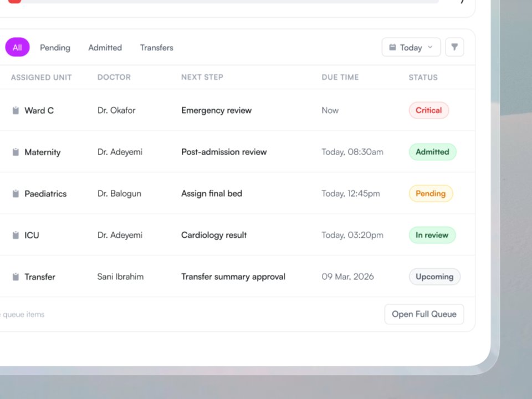Click the Today, 08:30am due time
Screen dimensions: 532x399
(352, 152)
